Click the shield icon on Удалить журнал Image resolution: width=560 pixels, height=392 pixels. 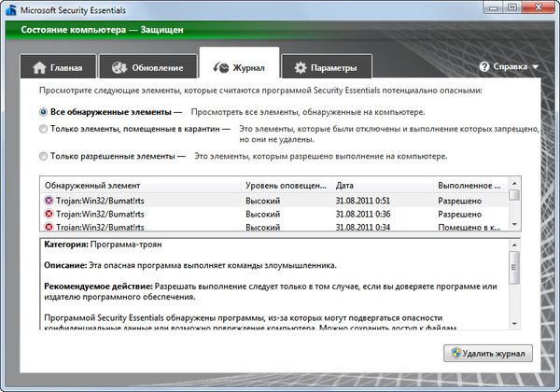(x=456, y=353)
